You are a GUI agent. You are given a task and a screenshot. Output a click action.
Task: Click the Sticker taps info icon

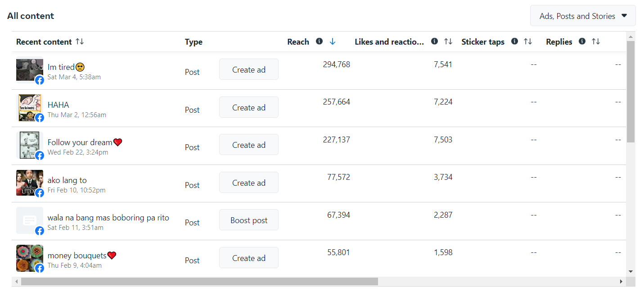tap(514, 41)
